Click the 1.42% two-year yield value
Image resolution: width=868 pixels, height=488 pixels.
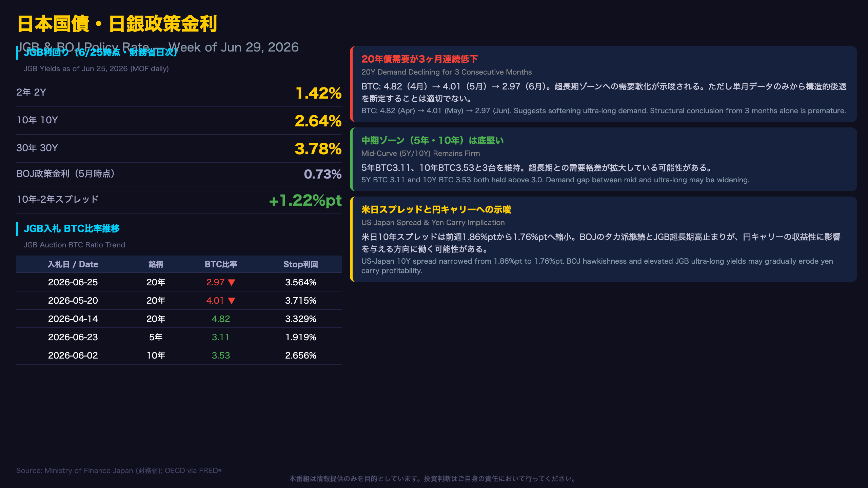pyautogui.click(x=318, y=93)
